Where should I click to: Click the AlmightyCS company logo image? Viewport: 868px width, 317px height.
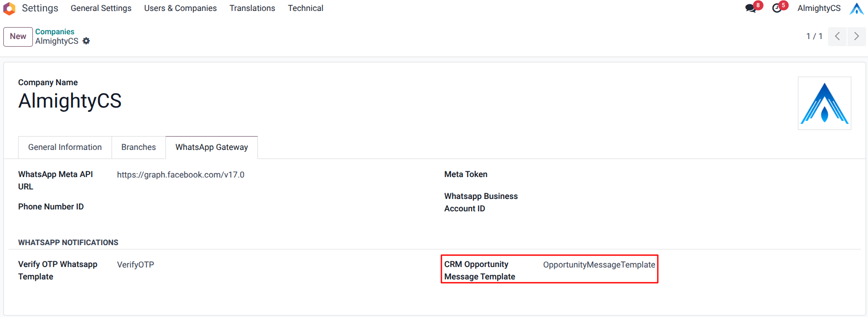(x=824, y=103)
